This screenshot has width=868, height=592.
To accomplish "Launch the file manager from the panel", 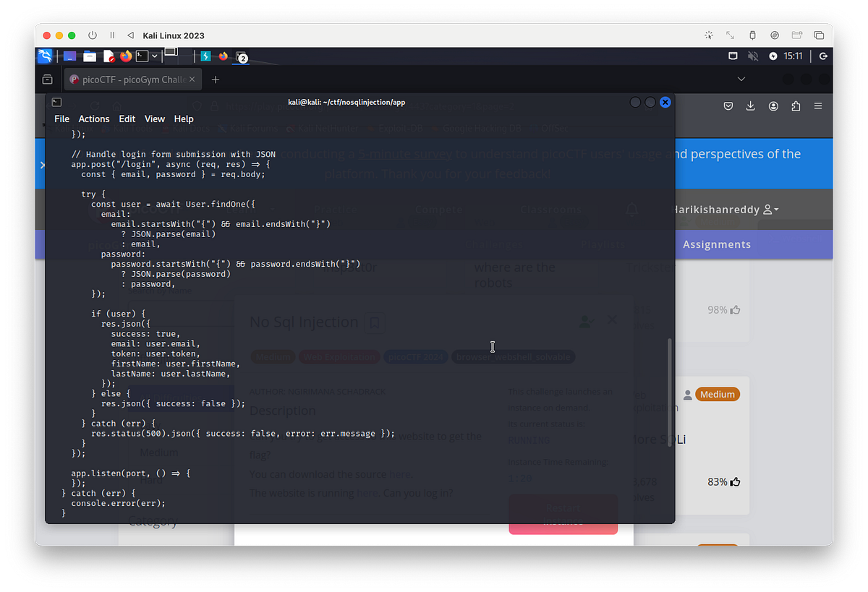I will pos(90,56).
